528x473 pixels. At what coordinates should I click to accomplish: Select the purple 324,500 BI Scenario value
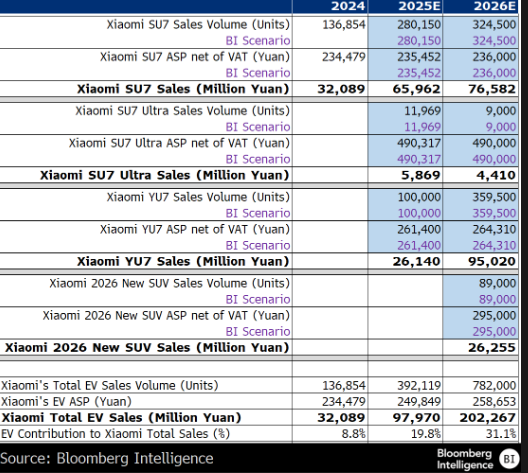pyautogui.click(x=494, y=41)
